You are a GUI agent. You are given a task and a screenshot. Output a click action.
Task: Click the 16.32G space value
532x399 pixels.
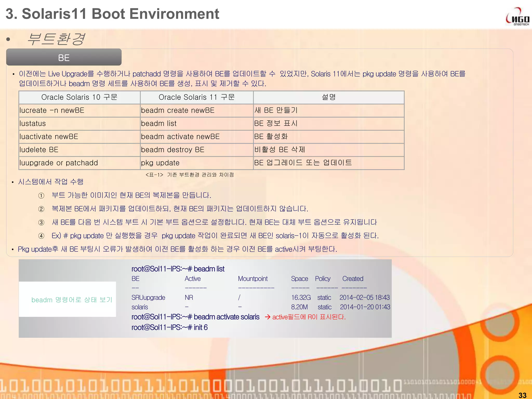tap(301, 298)
